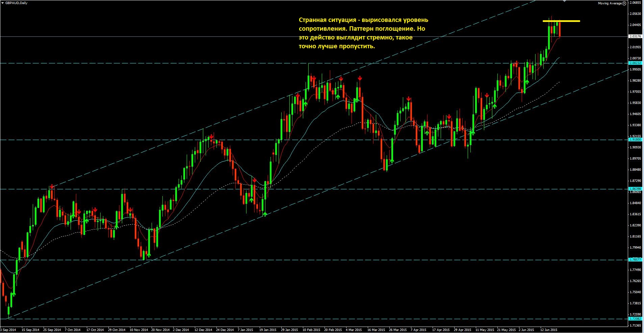
Task: Click the chart shift triangle marker at the top
Action: pyautogui.click(x=564, y=1)
